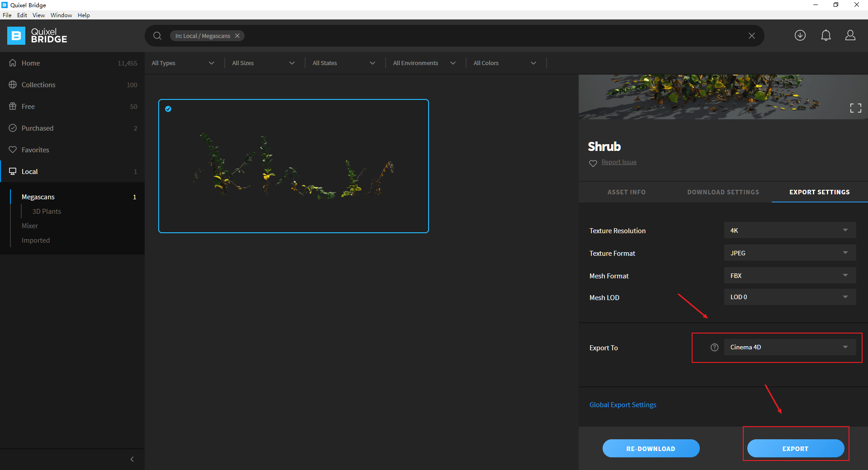Click the search magnifier icon
The height and width of the screenshot is (470, 868).
click(157, 36)
